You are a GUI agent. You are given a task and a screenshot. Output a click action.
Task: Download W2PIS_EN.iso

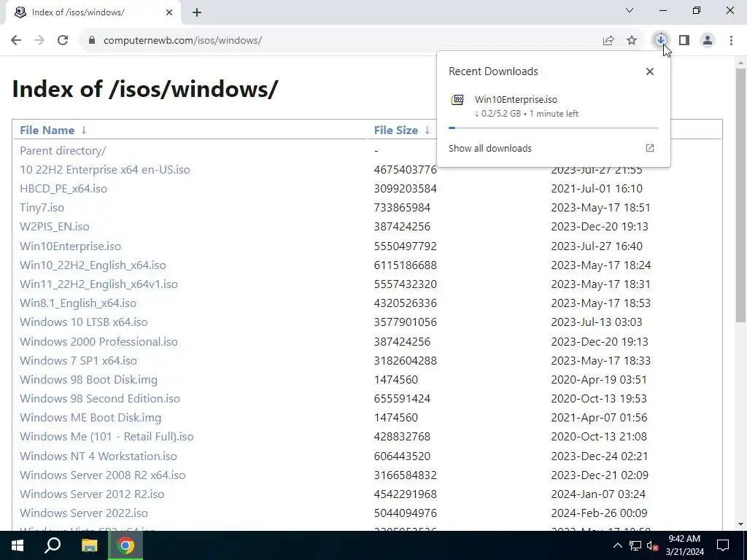[54, 227]
